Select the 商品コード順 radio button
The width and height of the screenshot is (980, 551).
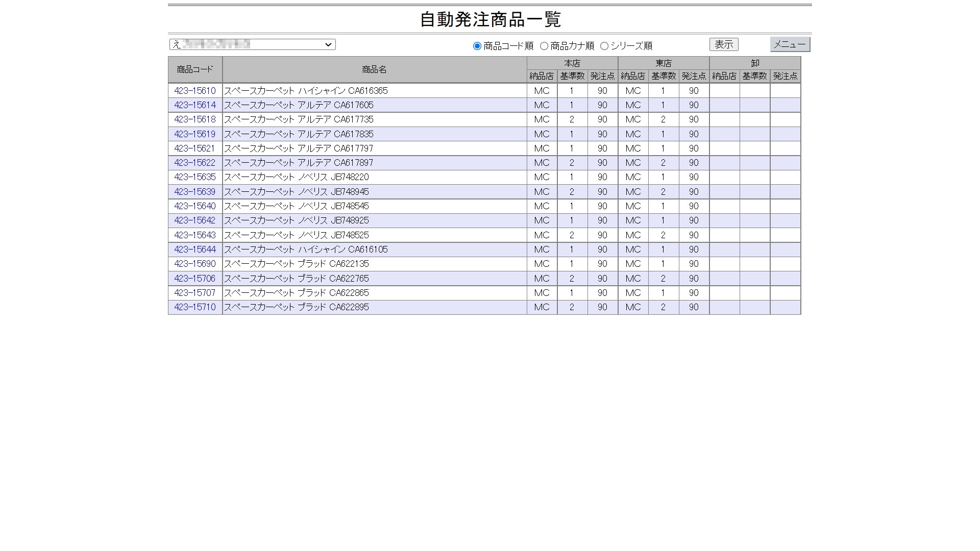pos(477,46)
